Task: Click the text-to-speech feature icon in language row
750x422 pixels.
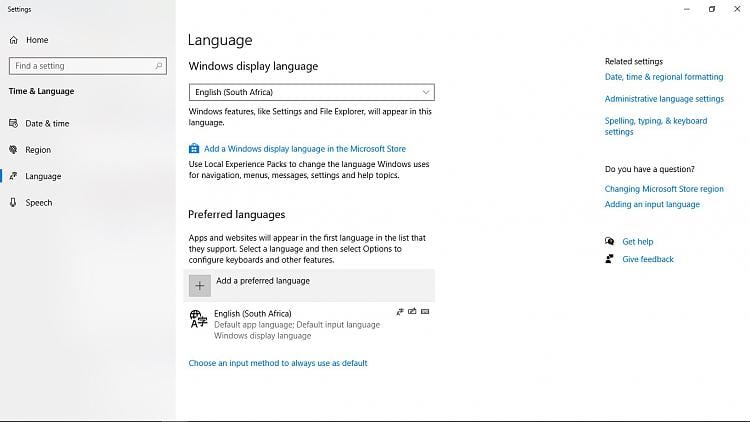Action: [x=412, y=311]
